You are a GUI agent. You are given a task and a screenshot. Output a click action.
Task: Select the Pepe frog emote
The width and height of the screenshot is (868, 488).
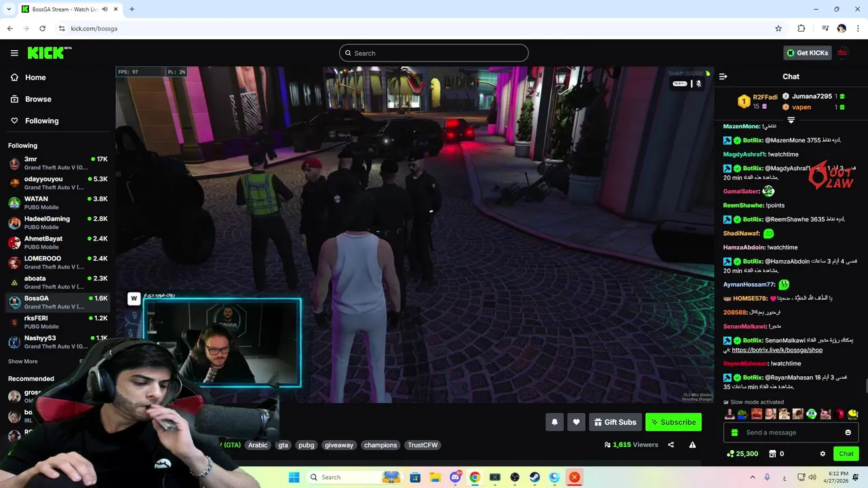[743, 414]
